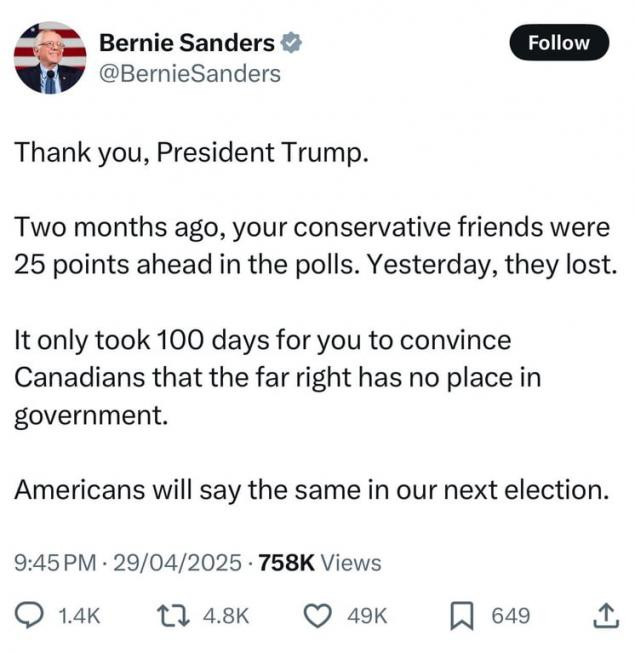Viewport: 635px width, 653px height.
Task: Open the share upload icon
Action: (x=606, y=616)
